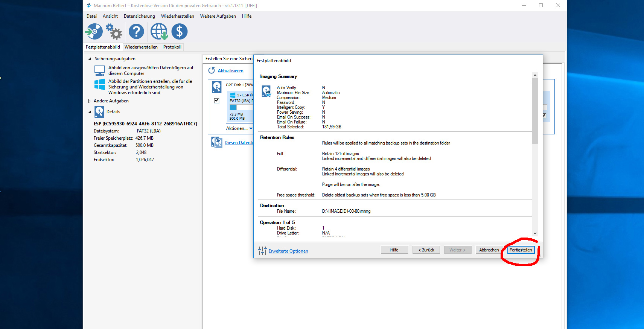Open settings via the gears toolbar icon

click(114, 32)
